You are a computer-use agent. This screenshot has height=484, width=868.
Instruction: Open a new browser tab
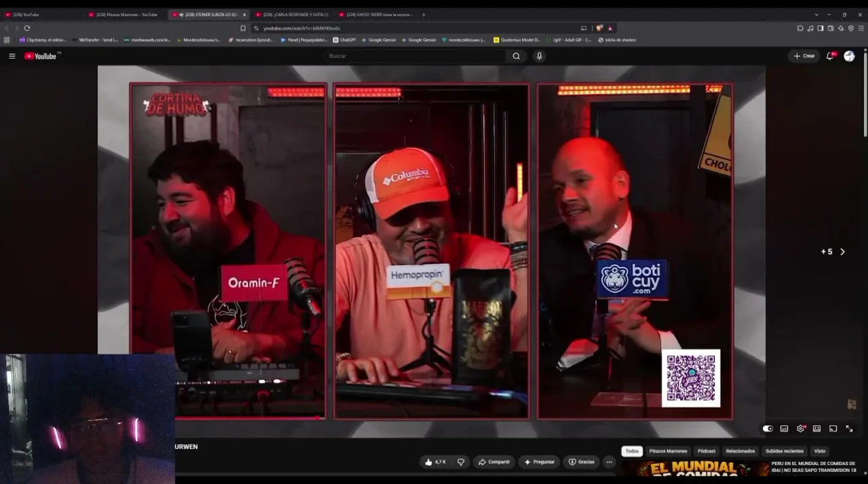(x=424, y=15)
